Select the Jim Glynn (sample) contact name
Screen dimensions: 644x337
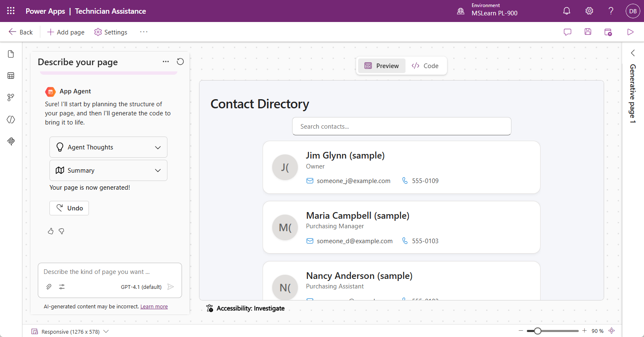tap(345, 156)
